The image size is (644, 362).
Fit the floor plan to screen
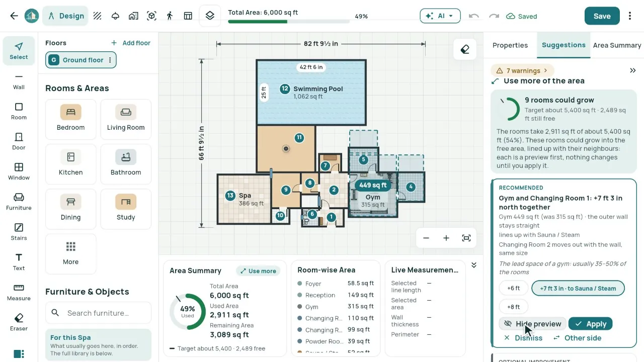[x=466, y=238]
